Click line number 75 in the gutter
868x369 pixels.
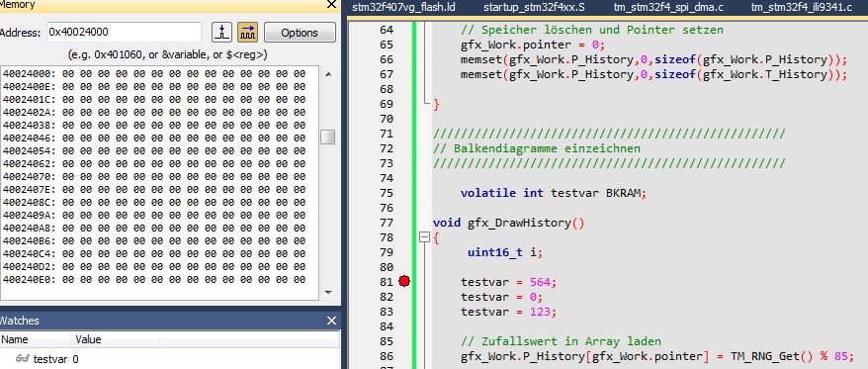387,193
